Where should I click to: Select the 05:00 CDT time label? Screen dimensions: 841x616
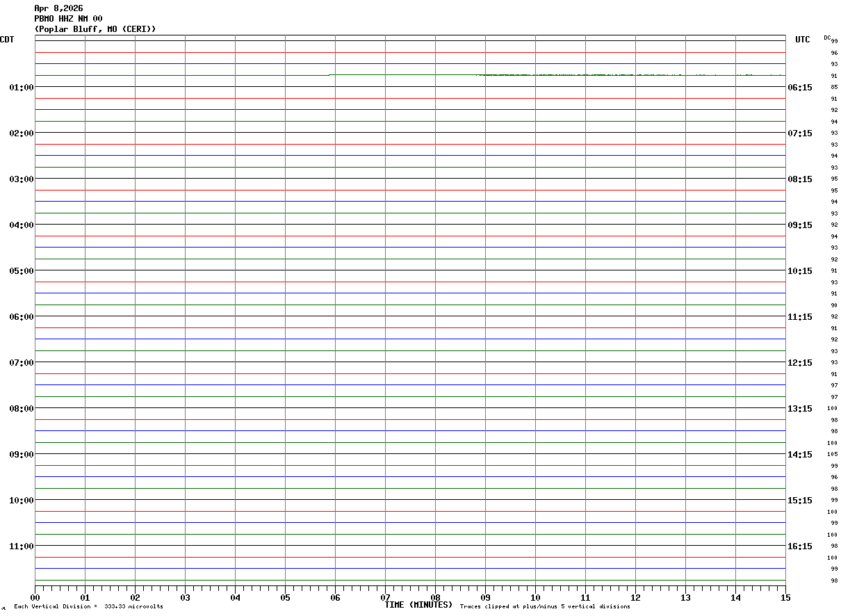tap(22, 271)
